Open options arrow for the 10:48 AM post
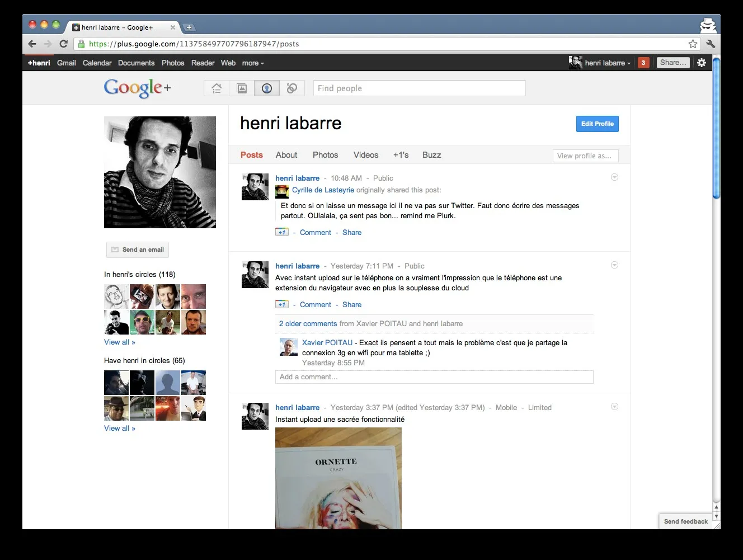The height and width of the screenshot is (560, 743). [x=614, y=177]
